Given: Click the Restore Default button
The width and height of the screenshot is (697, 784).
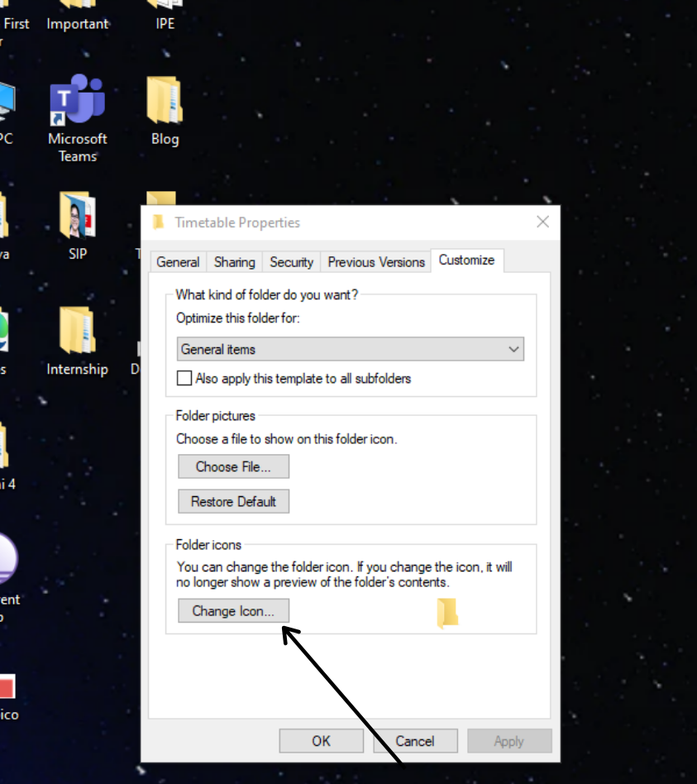Looking at the screenshot, I should 233,500.
